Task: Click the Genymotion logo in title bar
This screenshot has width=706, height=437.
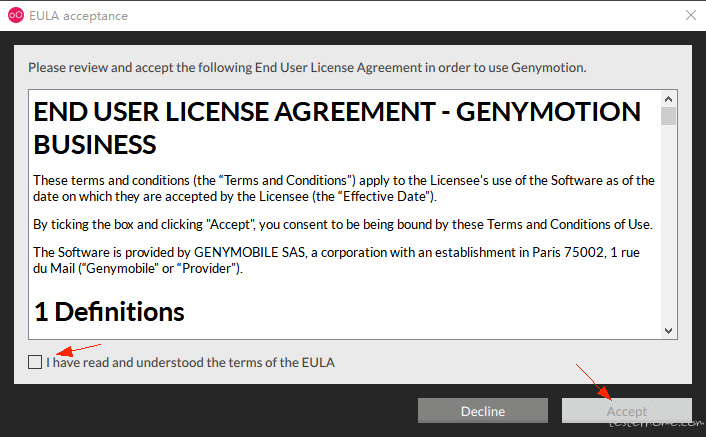Action: pyautogui.click(x=16, y=15)
